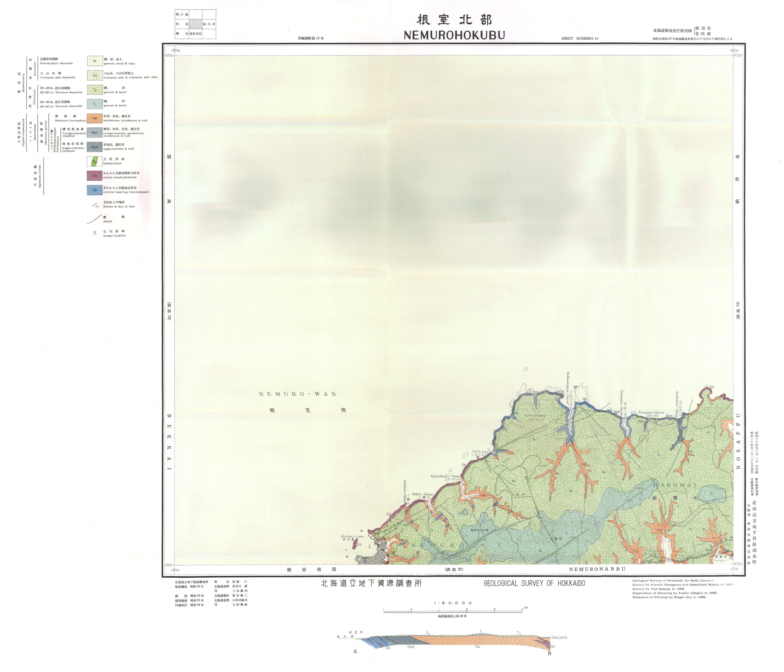Click the hatched square in index grid

pos(196,24)
